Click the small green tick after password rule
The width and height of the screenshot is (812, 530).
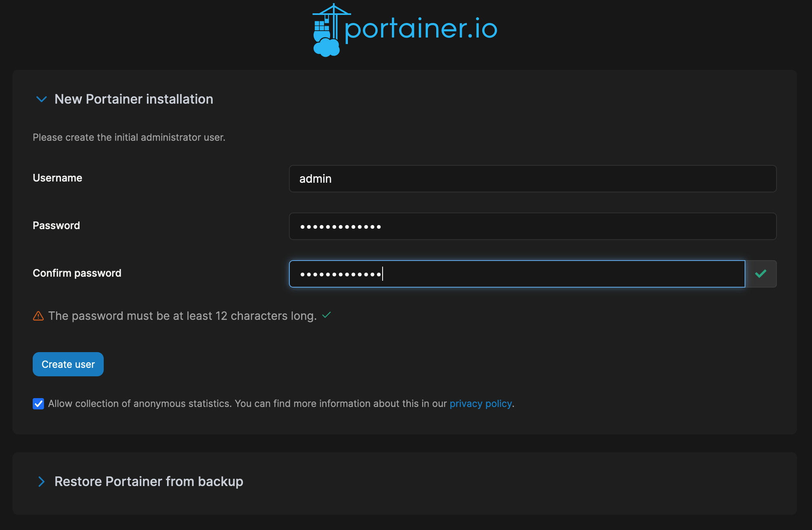point(326,315)
